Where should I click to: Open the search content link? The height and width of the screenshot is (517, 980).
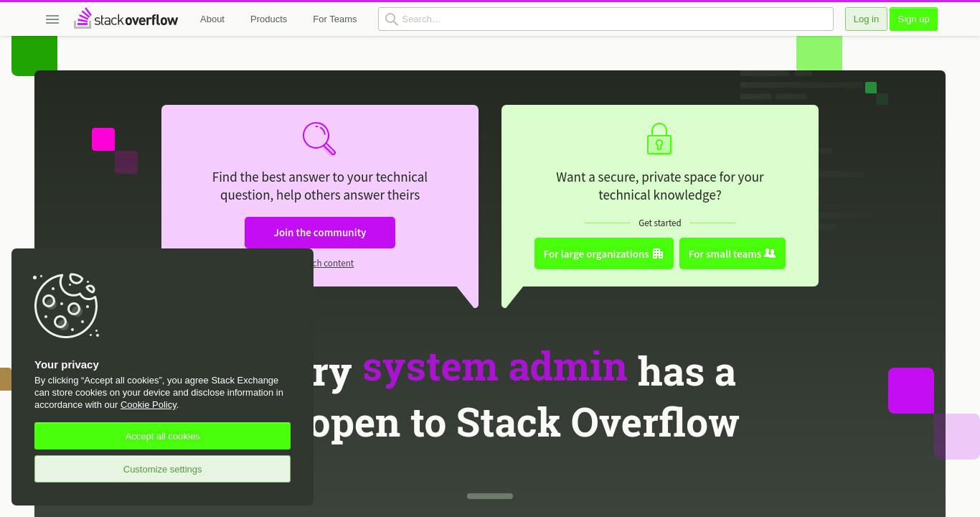click(x=333, y=264)
